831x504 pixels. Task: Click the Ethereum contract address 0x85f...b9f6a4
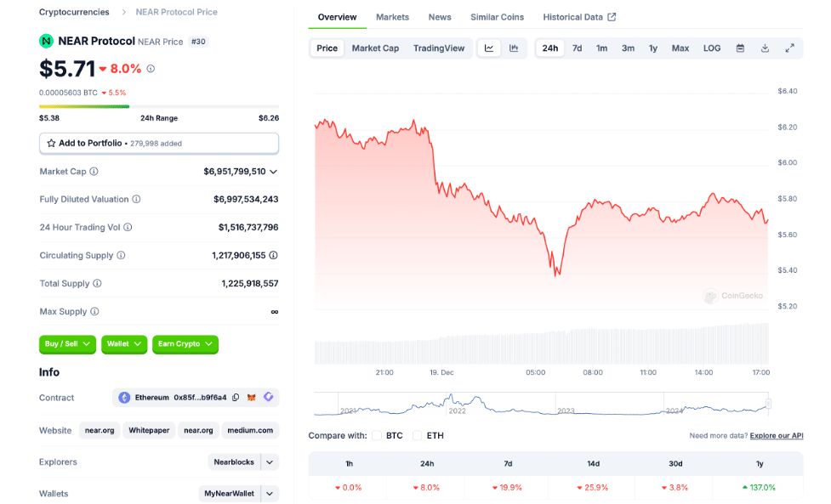click(x=200, y=398)
